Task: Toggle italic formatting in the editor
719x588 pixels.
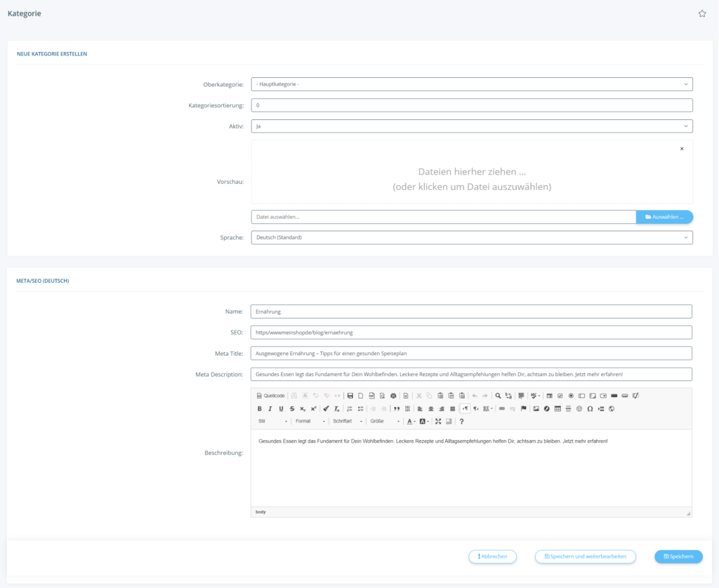Action: coord(270,408)
